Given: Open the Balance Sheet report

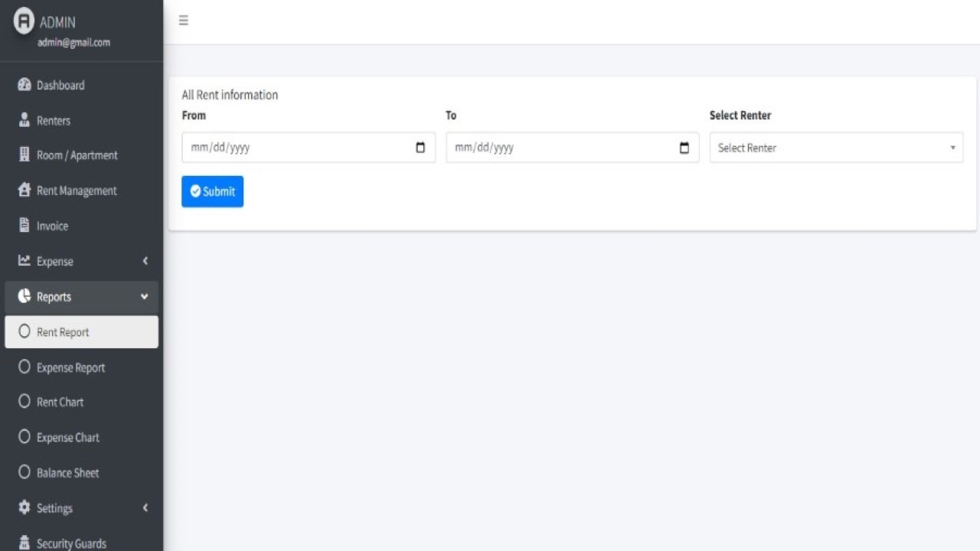Looking at the screenshot, I should (x=67, y=473).
